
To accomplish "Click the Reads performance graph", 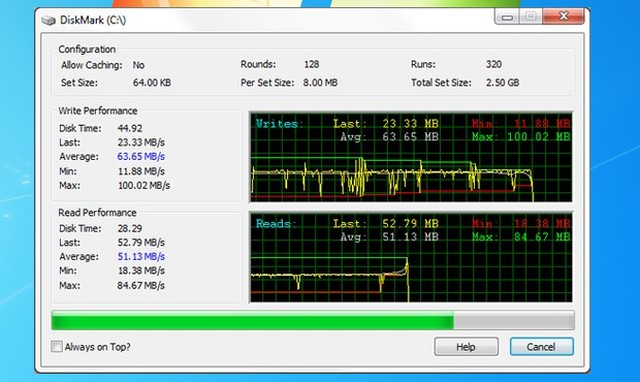I will [411, 257].
